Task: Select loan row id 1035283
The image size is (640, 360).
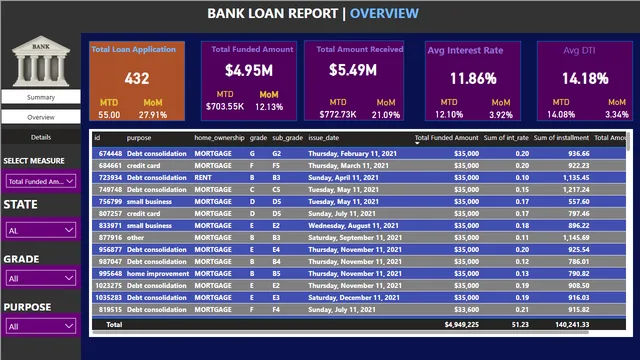Action: point(359,298)
